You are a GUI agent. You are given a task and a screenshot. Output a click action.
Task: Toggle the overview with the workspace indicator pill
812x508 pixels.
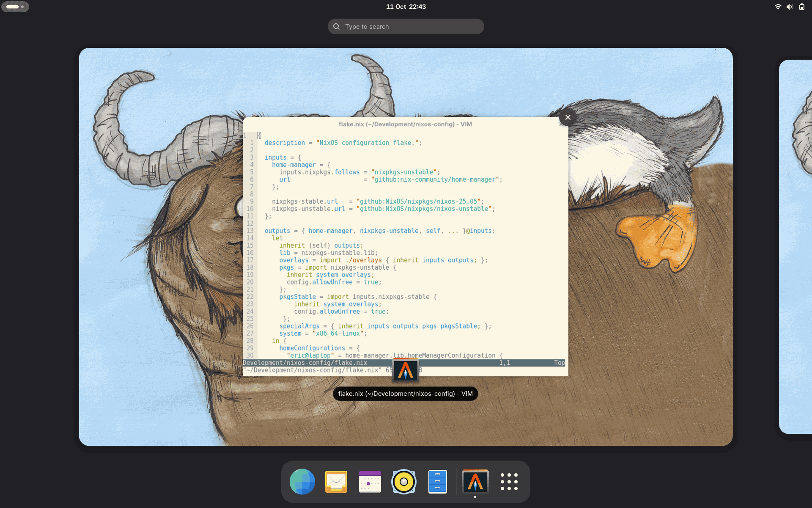pyautogui.click(x=15, y=7)
